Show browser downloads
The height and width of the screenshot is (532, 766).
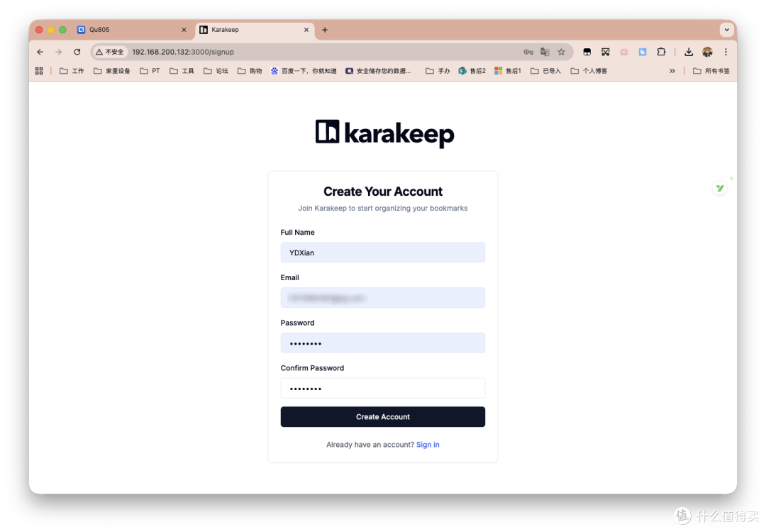pyautogui.click(x=689, y=52)
